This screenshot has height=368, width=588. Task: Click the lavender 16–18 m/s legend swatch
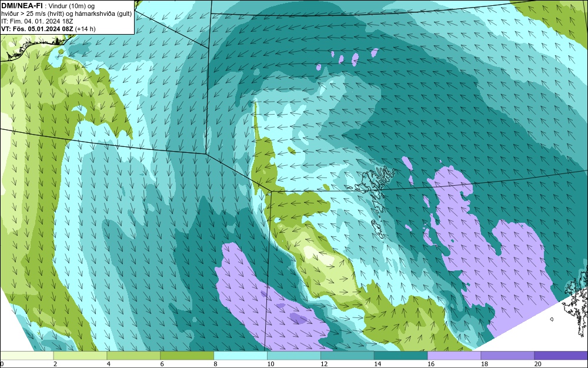pos(454,356)
